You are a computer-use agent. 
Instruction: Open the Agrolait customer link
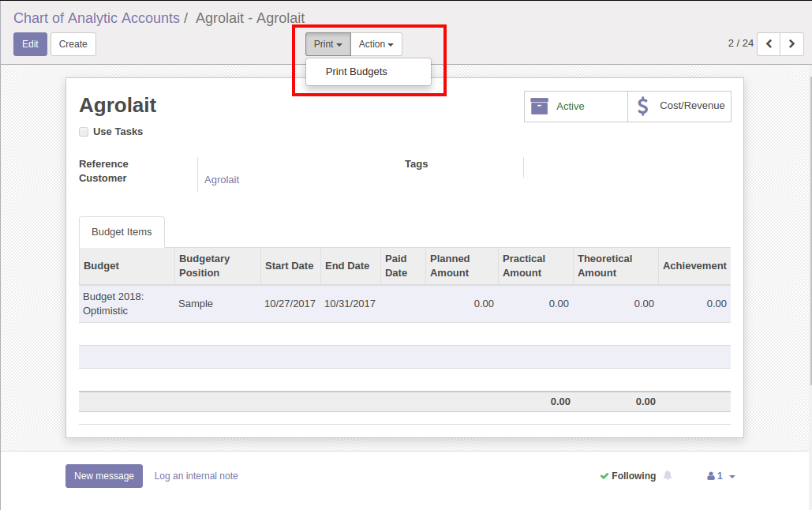[x=222, y=180]
